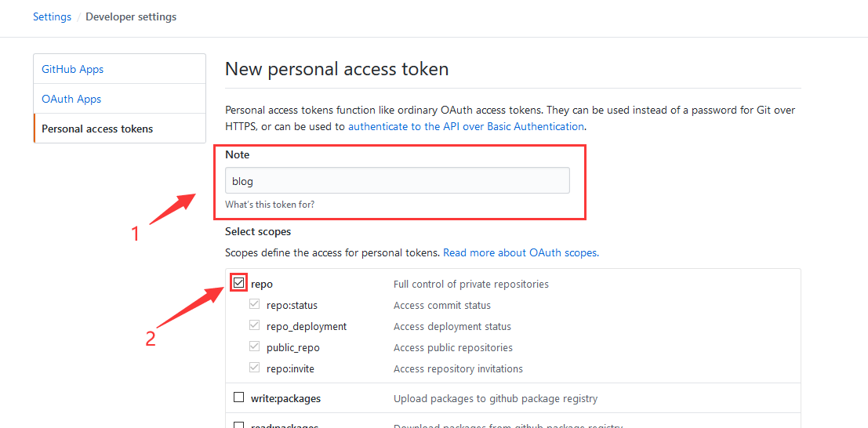The width and height of the screenshot is (868, 428).
Task: Open Read more about OAuth scopes link
Action: click(521, 252)
